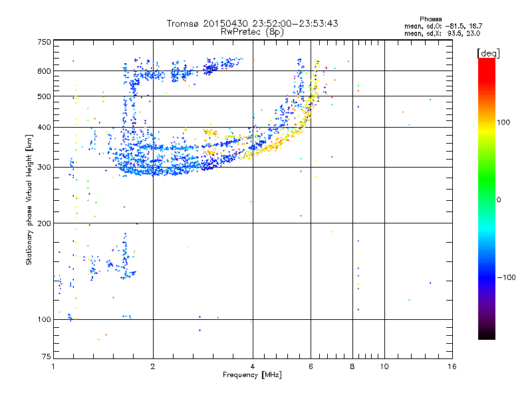Click the y-axis "300" tick label
This screenshot has height=399, width=532.
tap(44, 167)
